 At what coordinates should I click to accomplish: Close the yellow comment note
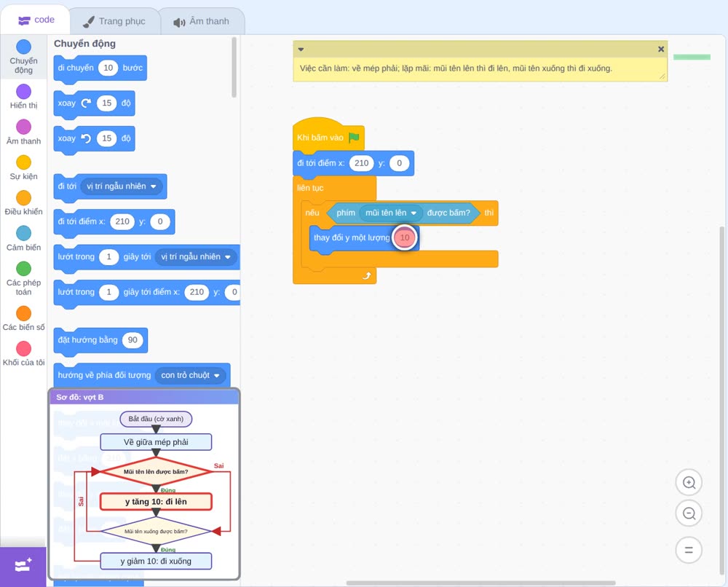661,50
